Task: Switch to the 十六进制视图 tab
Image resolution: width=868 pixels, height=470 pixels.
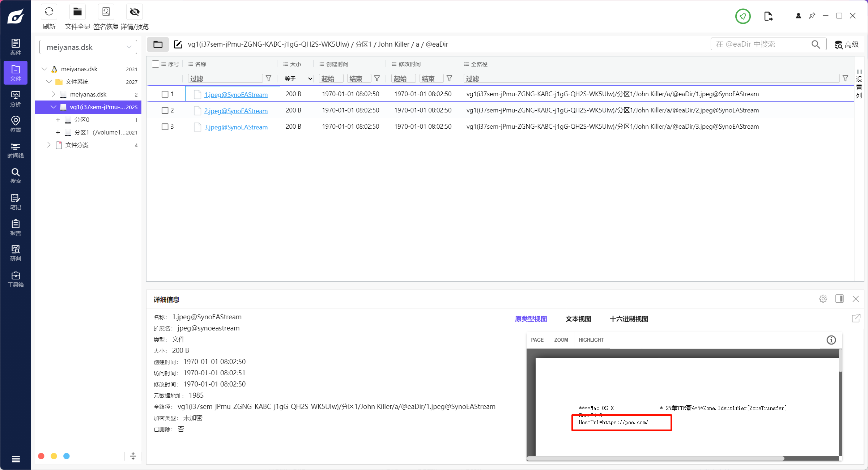Action: pos(629,319)
